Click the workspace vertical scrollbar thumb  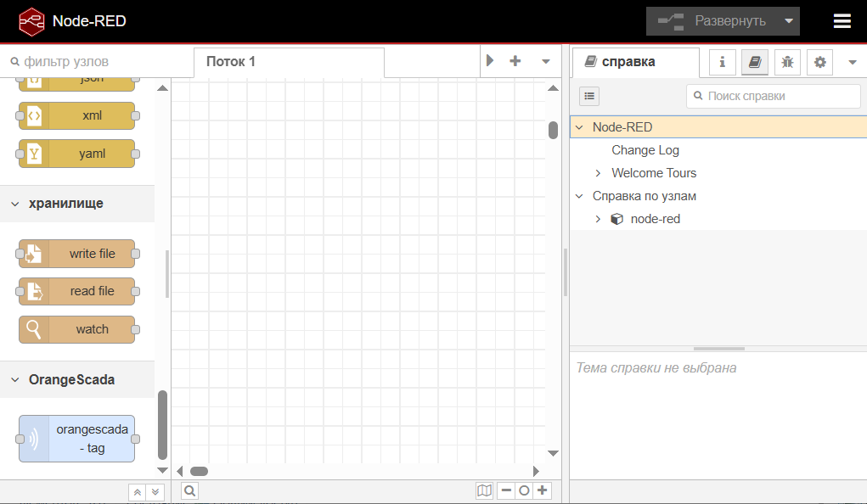[x=553, y=130]
